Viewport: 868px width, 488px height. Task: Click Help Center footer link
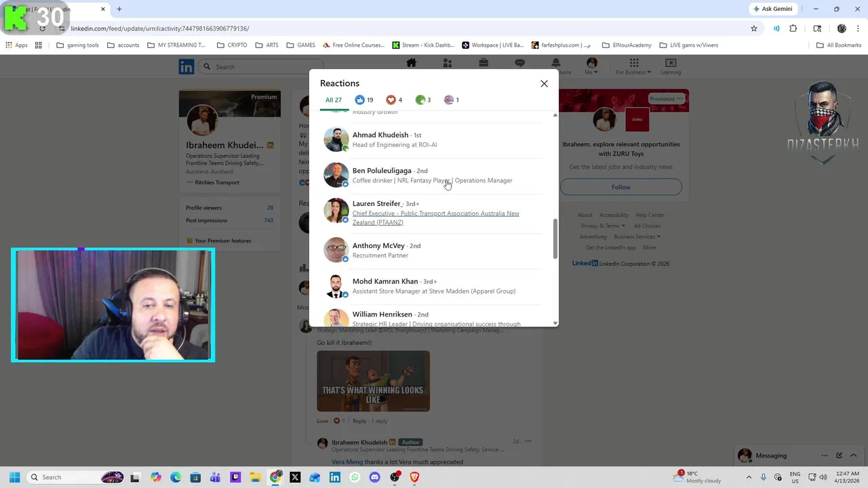tap(650, 215)
